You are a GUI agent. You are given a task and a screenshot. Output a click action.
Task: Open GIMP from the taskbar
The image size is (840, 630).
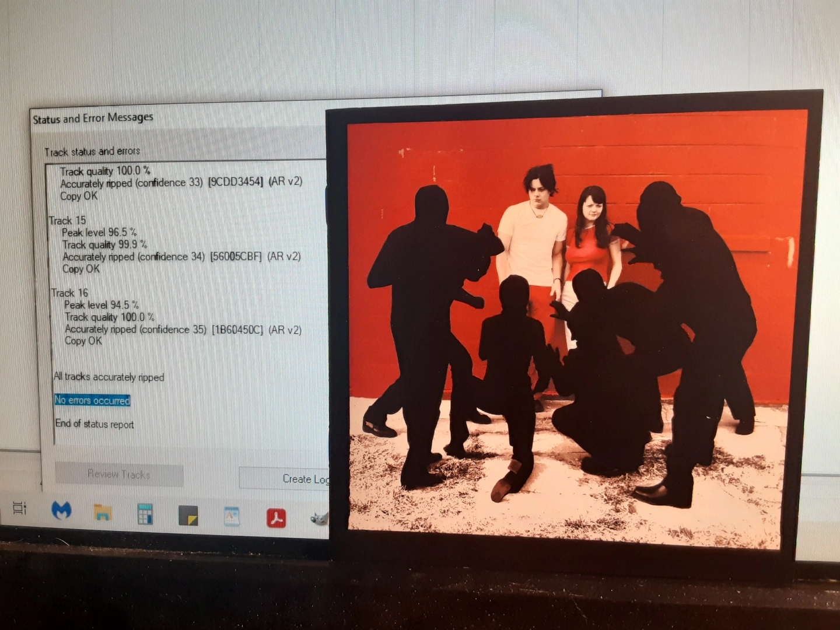click(x=320, y=519)
